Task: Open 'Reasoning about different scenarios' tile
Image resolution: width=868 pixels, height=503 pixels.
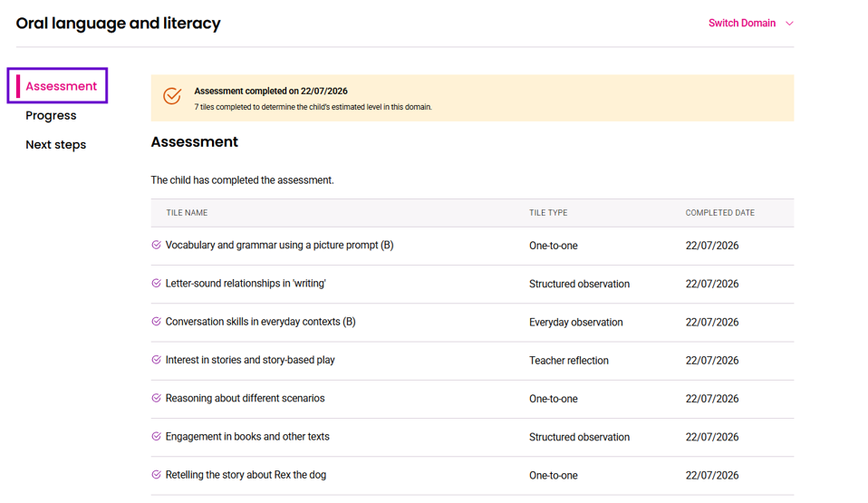Action: click(x=246, y=398)
